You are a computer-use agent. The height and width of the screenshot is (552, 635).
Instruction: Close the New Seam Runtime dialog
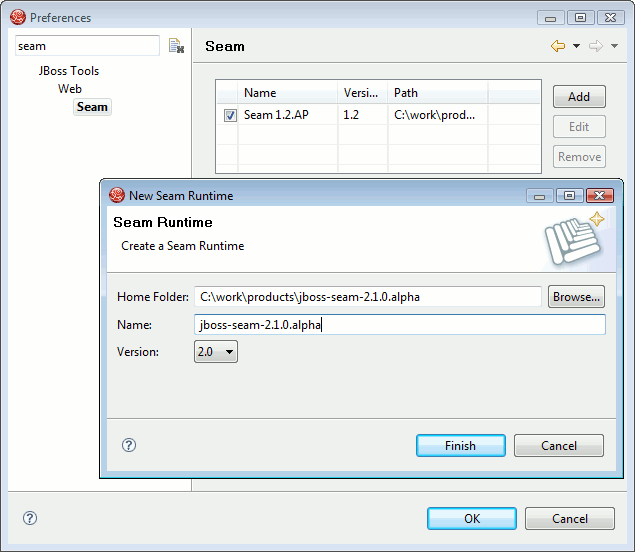pos(600,196)
